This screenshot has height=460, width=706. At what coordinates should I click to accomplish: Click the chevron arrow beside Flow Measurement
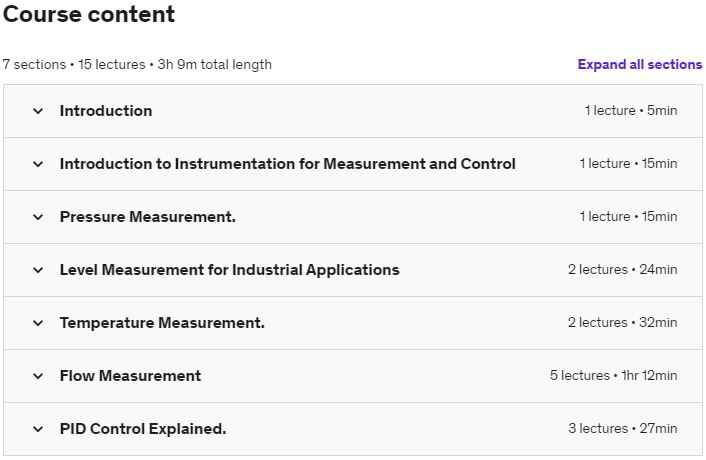click(38, 376)
